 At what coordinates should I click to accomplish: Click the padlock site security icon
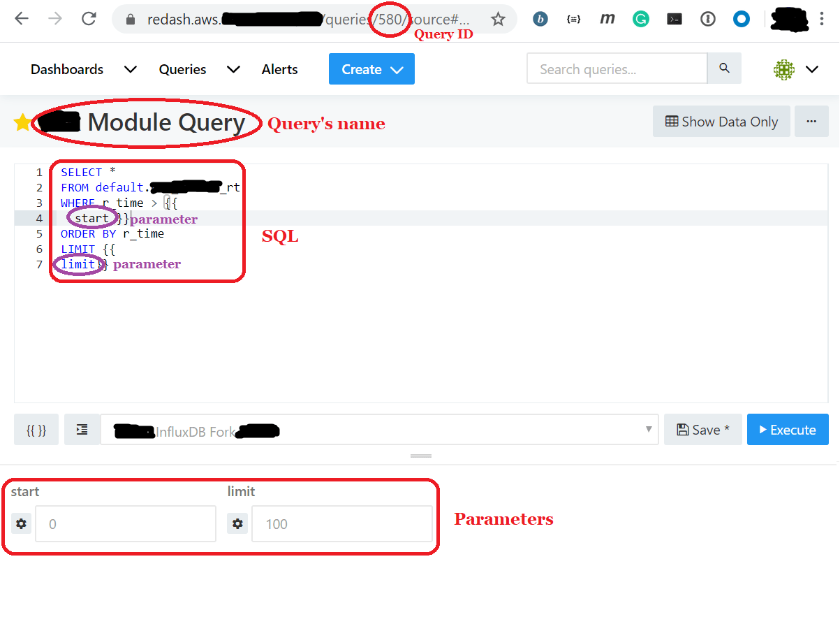[129, 20]
